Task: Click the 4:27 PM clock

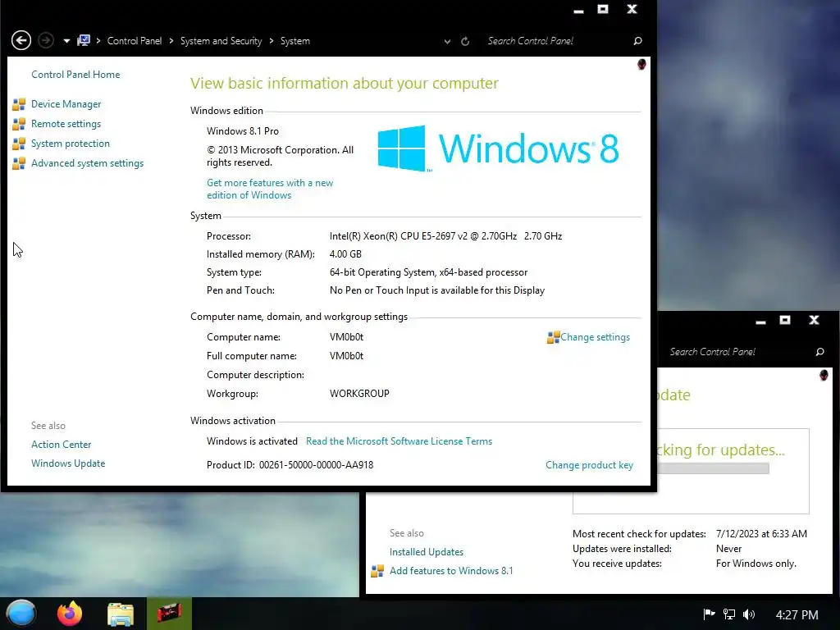Action: [797, 615]
